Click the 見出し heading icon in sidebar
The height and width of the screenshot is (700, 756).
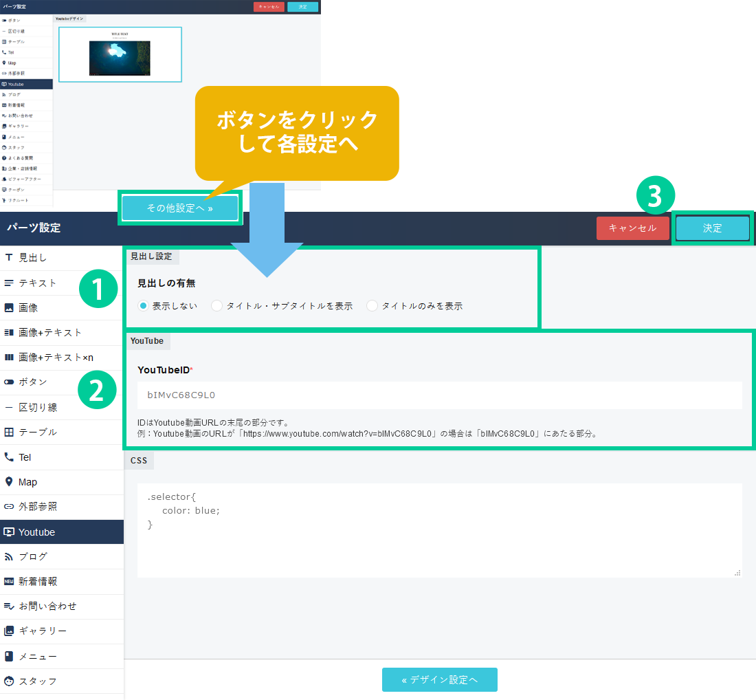coord(9,258)
